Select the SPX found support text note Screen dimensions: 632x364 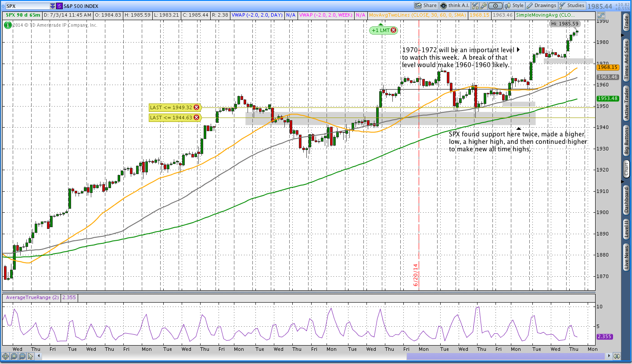pyautogui.click(x=518, y=141)
